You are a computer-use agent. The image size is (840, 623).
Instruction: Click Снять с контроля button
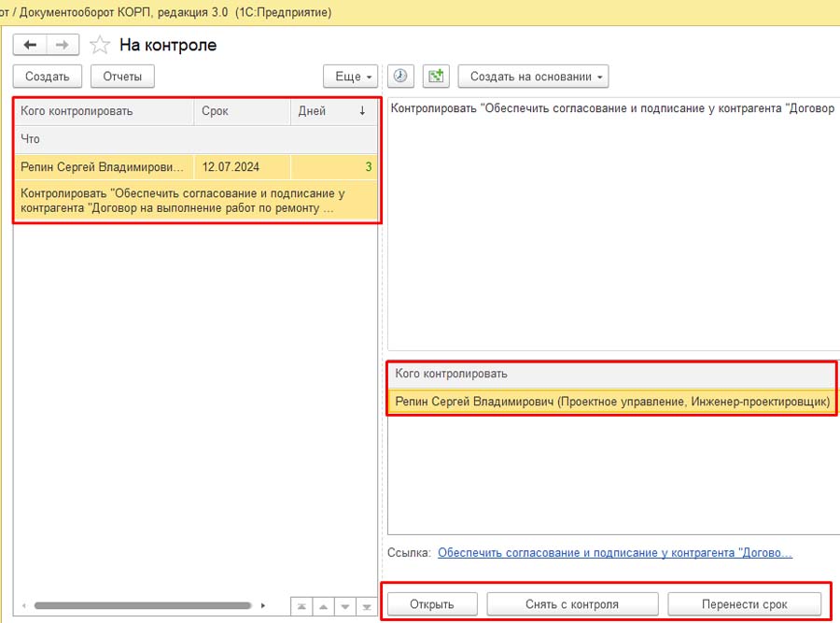572,603
